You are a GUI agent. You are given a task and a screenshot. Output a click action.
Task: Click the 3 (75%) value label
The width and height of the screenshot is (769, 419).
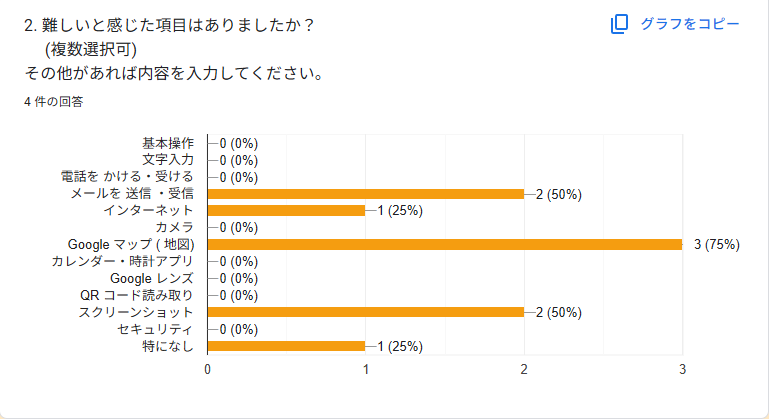(x=716, y=245)
